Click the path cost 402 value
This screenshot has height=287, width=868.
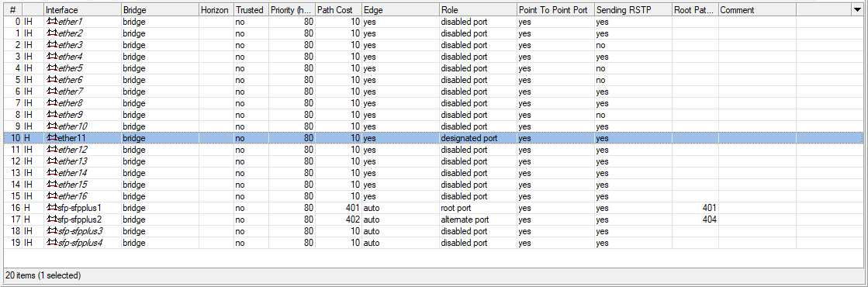[x=353, y=220]
